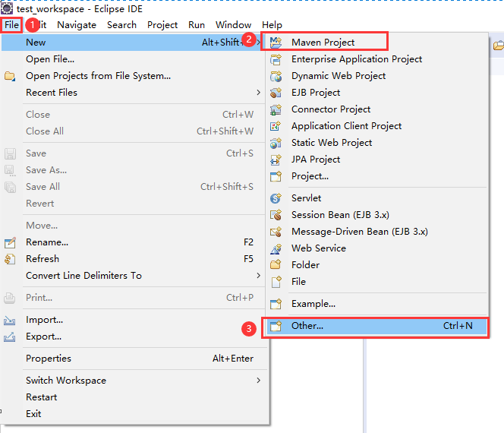
Task: Select Message-Driven Bean (EJB 3.x)
Action: (359, 232)
